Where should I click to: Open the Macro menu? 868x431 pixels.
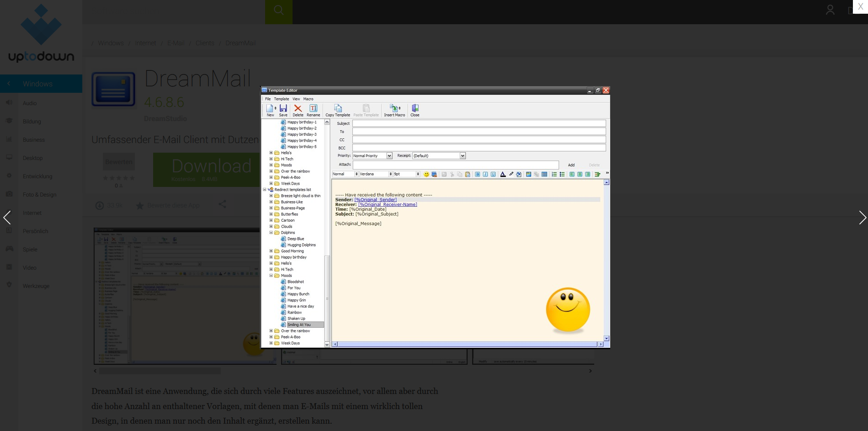pos(309,99)
